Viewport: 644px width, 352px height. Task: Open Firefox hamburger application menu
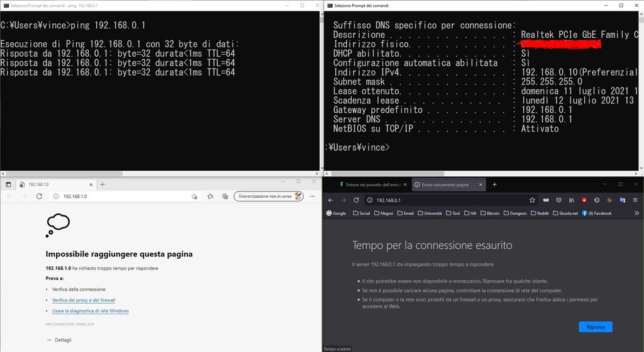point(636,200)
